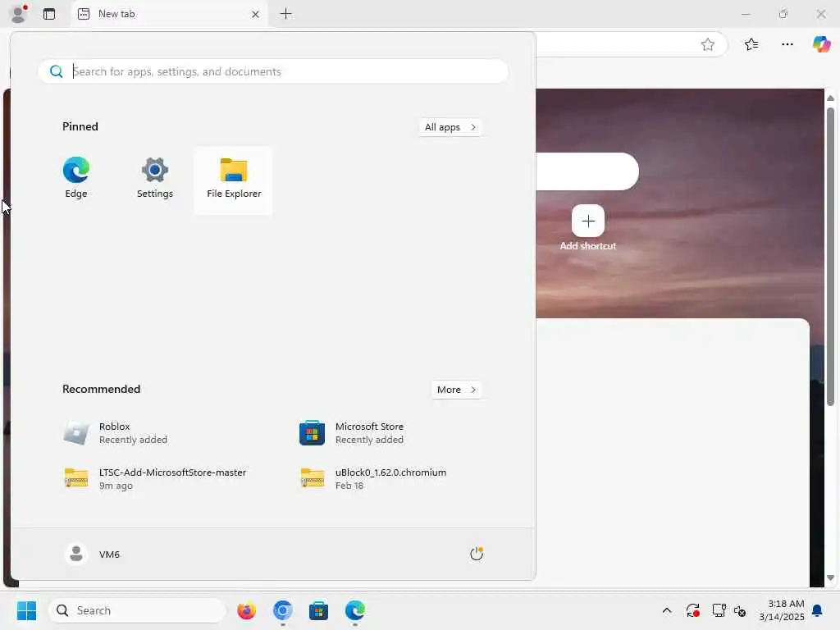840x630 pixels.
Task: Open the clock showing 3:18 AM
Action: [x=782, y=610]
